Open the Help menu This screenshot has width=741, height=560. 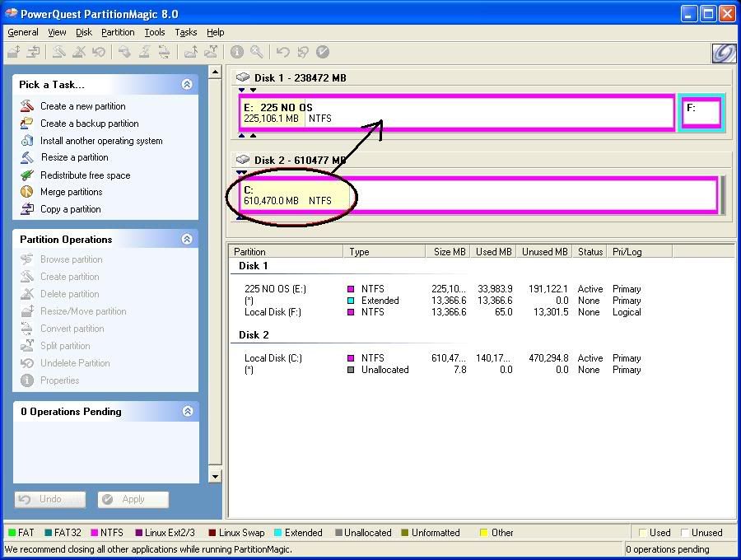[215, 32]
